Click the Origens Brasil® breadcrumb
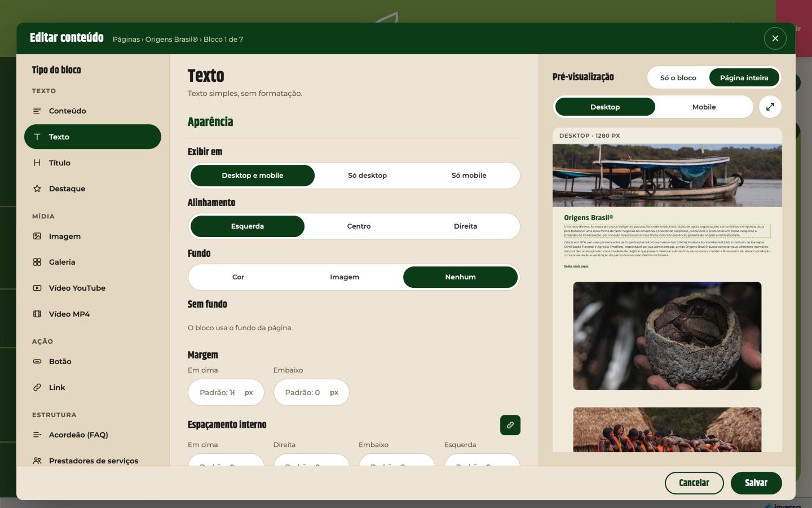The width and height of the screenshot is (812, 508). click(171, 40)
